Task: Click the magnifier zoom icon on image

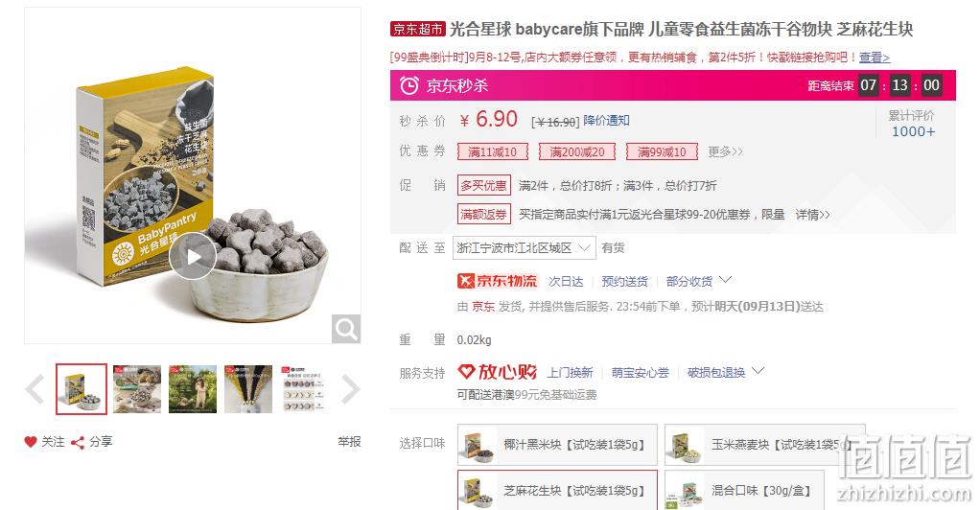Action: coord(345,329)
